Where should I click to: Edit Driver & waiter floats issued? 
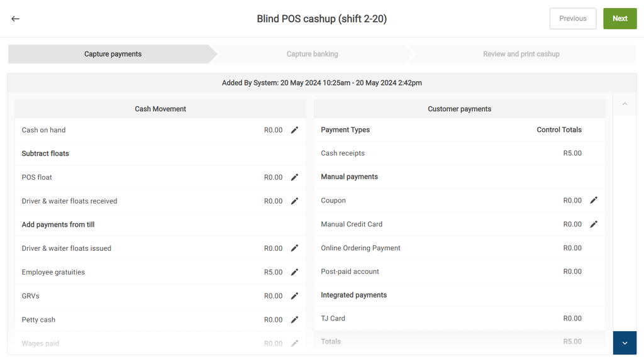[x=294, y=248]
